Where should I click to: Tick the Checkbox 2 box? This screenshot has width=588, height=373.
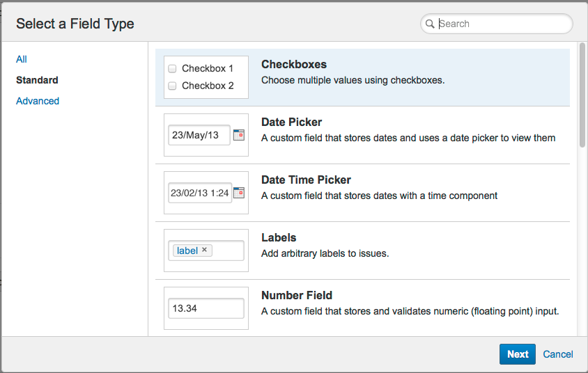(x=172, y=86)
